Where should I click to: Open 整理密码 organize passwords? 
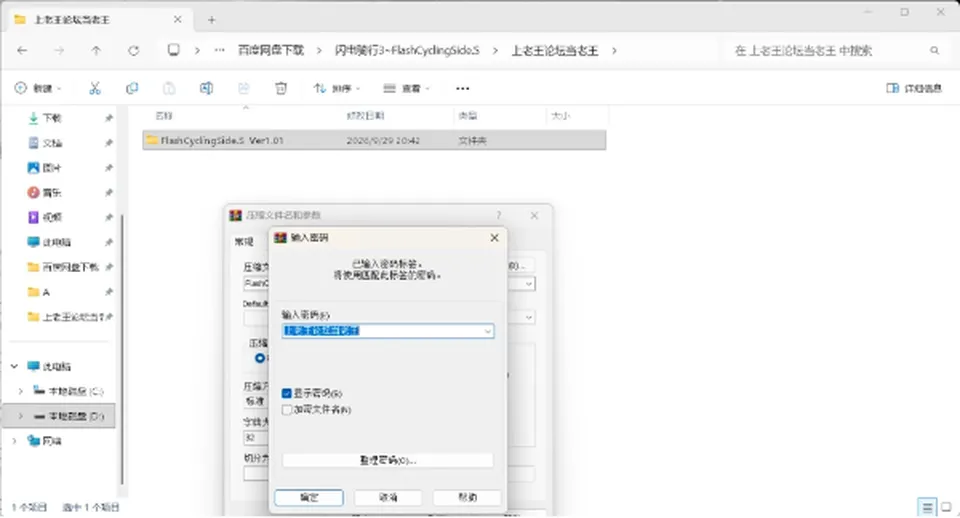pos(388,460)
